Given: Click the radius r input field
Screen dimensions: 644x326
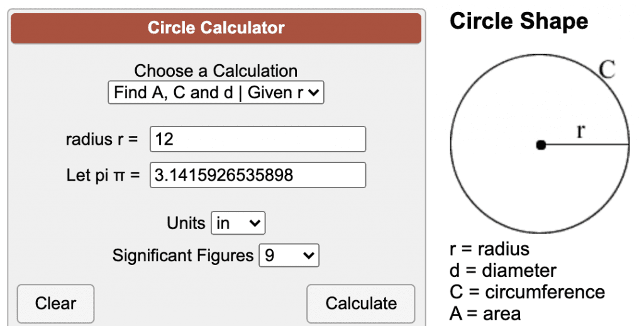Looking at the screenshot, I should pos(257,139).
